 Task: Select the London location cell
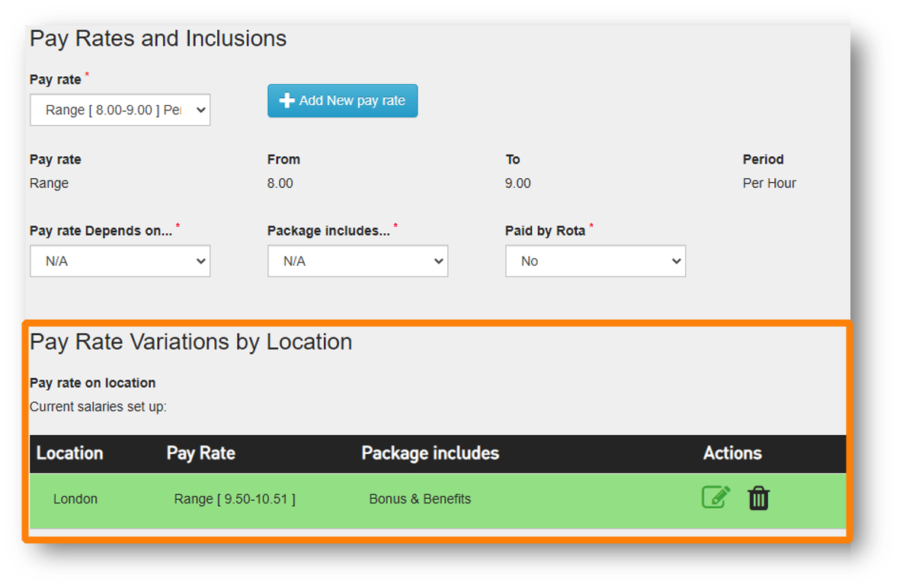coord(75,499)
